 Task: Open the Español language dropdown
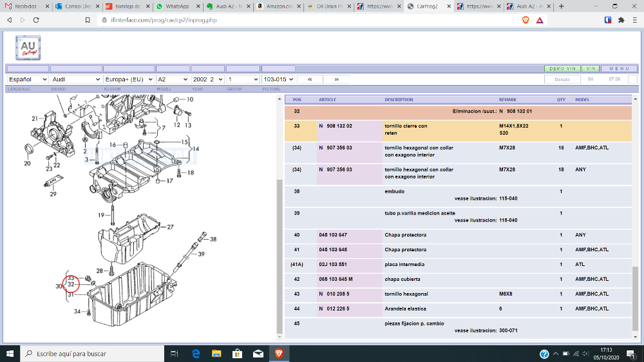28,79
